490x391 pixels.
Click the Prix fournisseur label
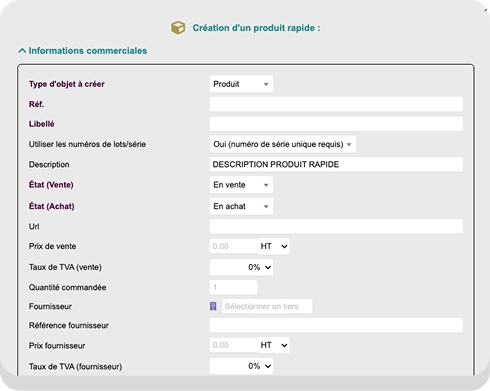[57, 346]
